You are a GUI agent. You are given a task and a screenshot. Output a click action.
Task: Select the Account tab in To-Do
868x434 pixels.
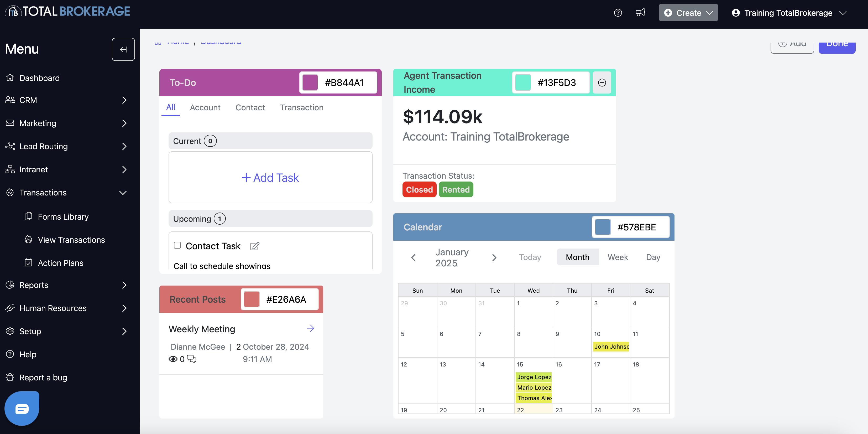pos(205,107)
